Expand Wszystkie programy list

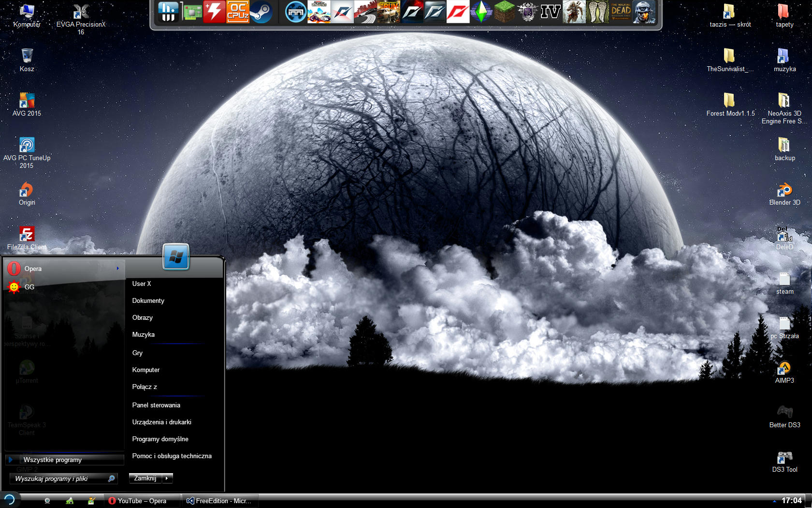pos(65,460)
